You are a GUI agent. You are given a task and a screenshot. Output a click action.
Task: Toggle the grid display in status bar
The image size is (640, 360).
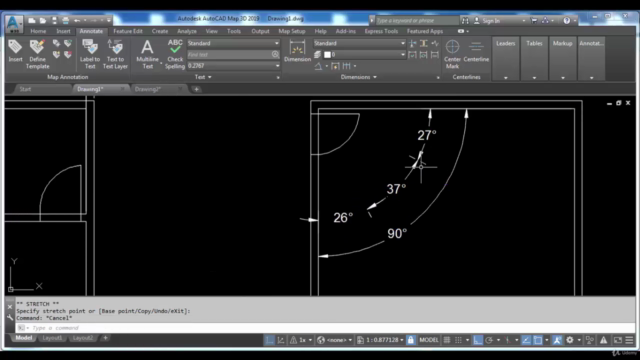click(447, 340)
